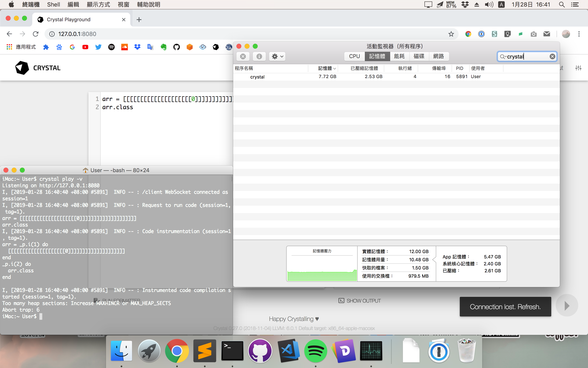Open the gear action menu in Activity Monitor
588x368 pixels.
pos(277,56)
